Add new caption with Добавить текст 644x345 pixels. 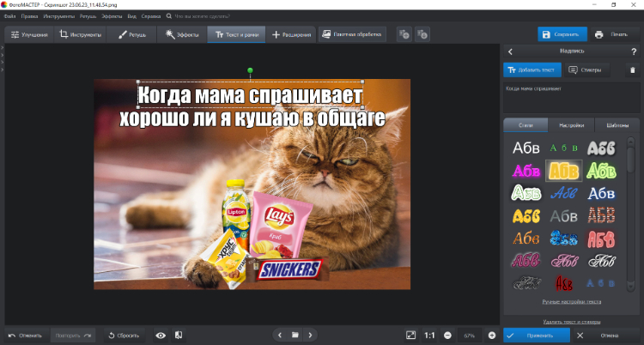pyautogui.click(x=532, y=70)
